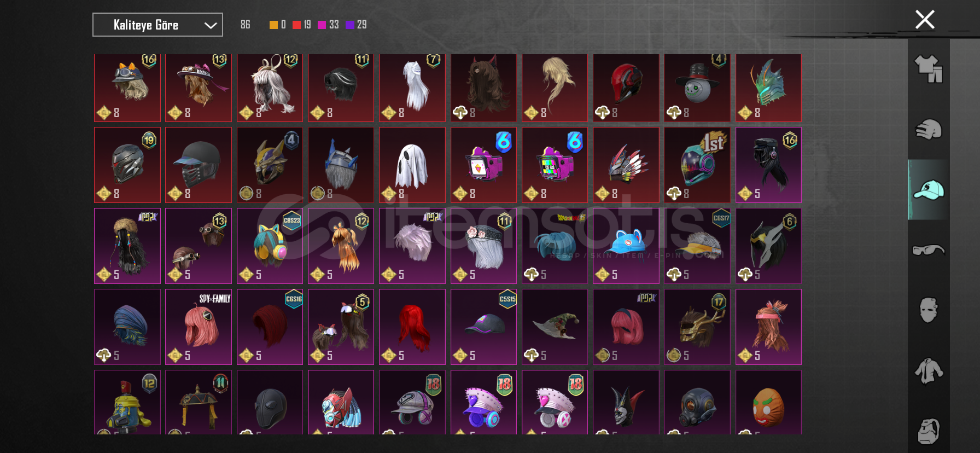The image size is (980, 453).
Task: Select the 1st place neon helmet
Action: pos(697,165)
